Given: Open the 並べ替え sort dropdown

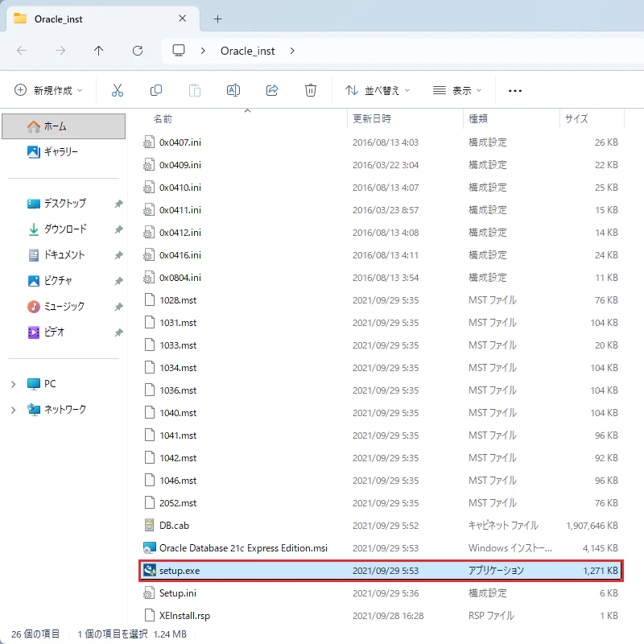Looking at the screenshot, I should (x=378, y=90).
